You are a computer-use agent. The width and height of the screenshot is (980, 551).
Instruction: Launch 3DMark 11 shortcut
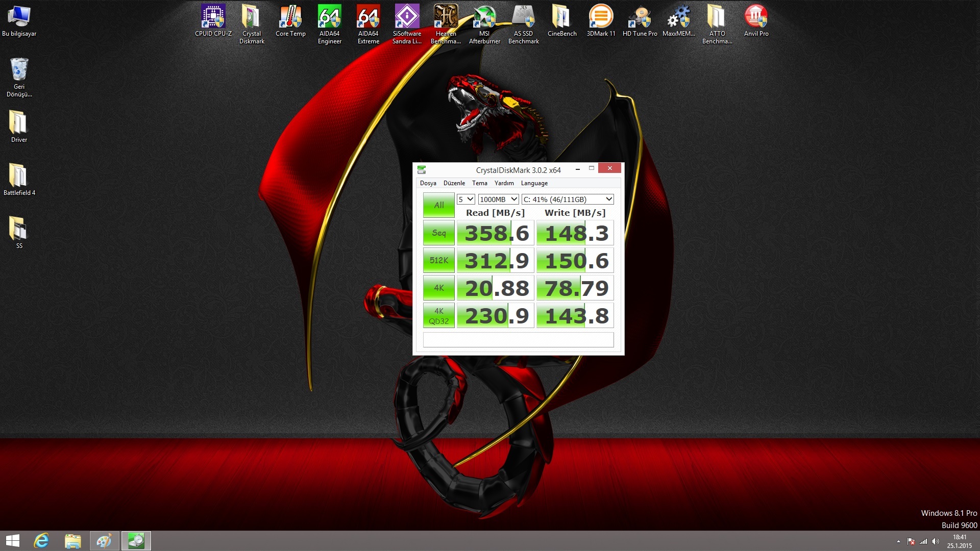pyautogui.click(x=601, y=21)
